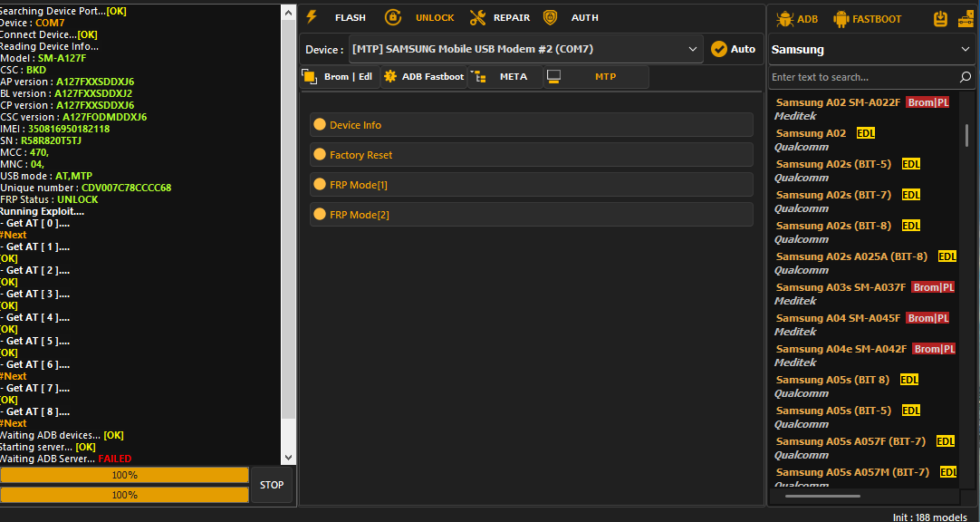Screen dimensions: 980x522
Task: Expand the Samsung brand dropdown
Action: tap(871, 49)
